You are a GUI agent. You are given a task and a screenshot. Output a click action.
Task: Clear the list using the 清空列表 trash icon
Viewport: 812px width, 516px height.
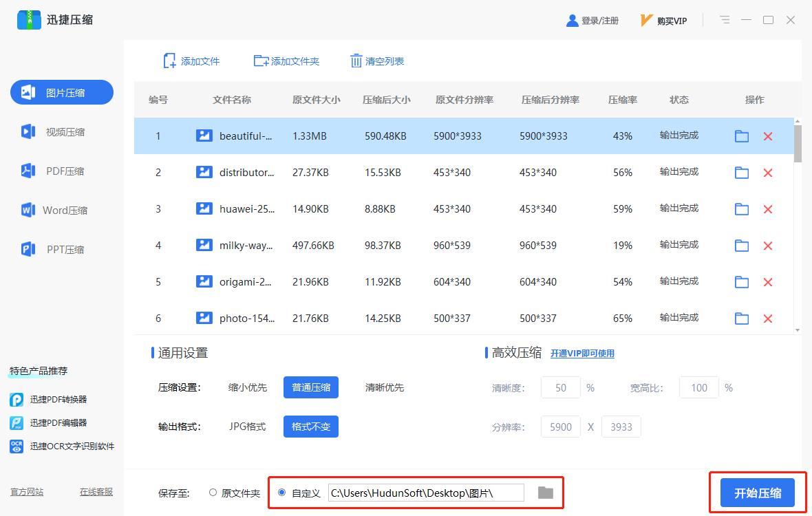(358, 61)
